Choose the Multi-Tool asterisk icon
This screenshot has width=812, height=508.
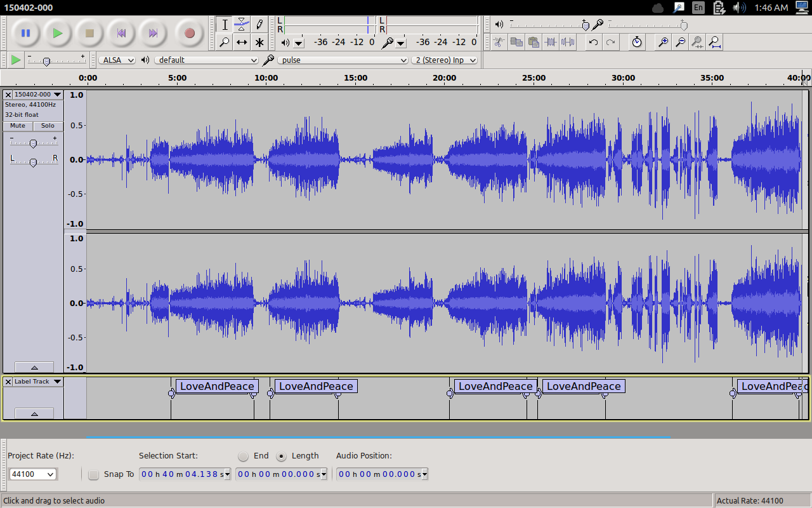coord(259,43)
